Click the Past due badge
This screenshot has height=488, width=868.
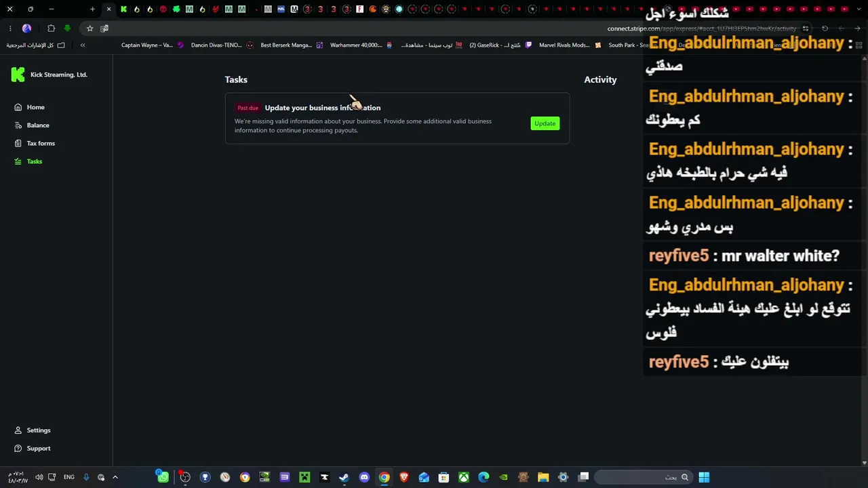pyautogui.click(x=248, y=108)
